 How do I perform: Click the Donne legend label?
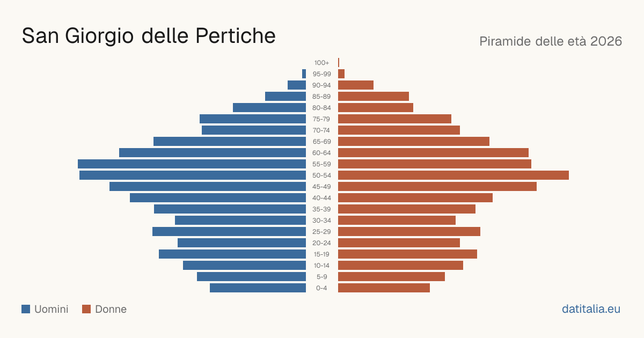coord(111,309)
